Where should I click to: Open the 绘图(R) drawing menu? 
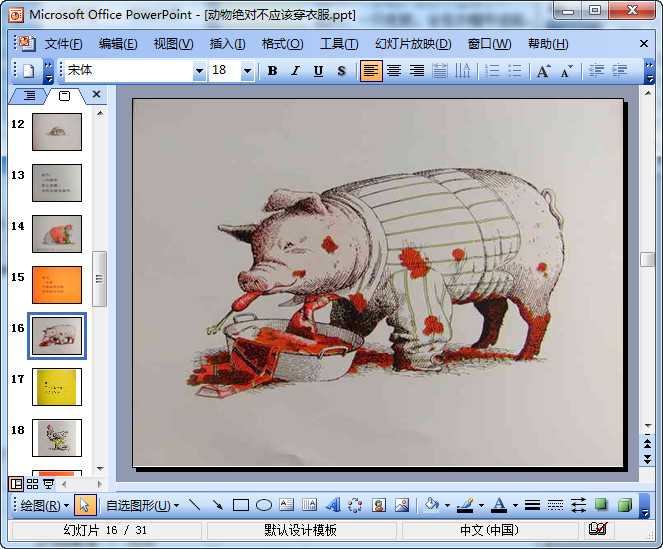click(44, 505)
